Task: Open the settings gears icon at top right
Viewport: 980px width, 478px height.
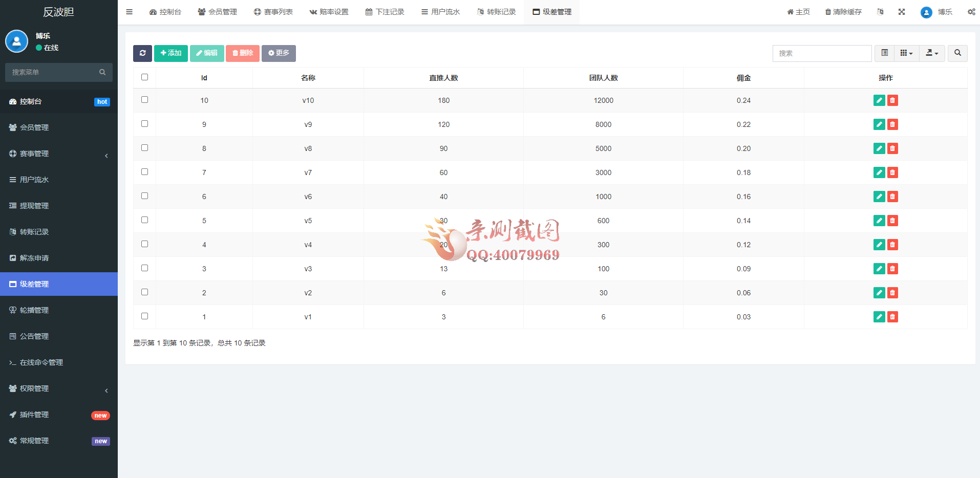Action: pyautogui.click(x=971, y=11)
